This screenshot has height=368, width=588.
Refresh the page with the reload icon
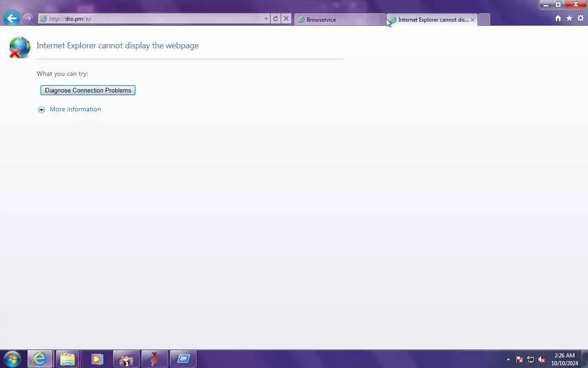[x=276, y=19]
